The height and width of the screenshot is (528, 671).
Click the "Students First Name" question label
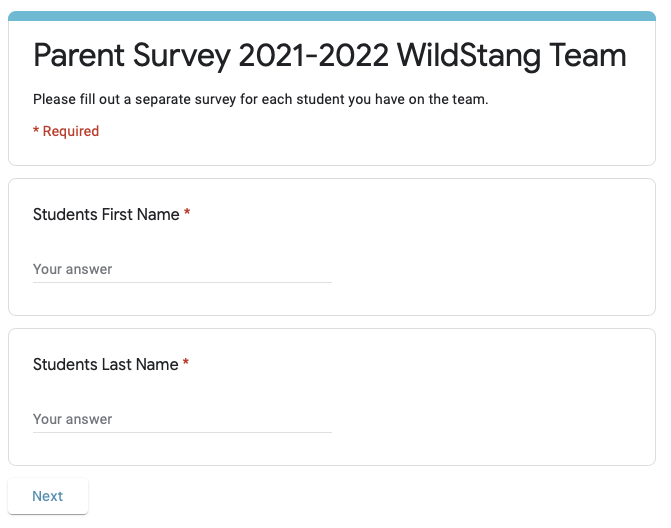tap(106, 214)
